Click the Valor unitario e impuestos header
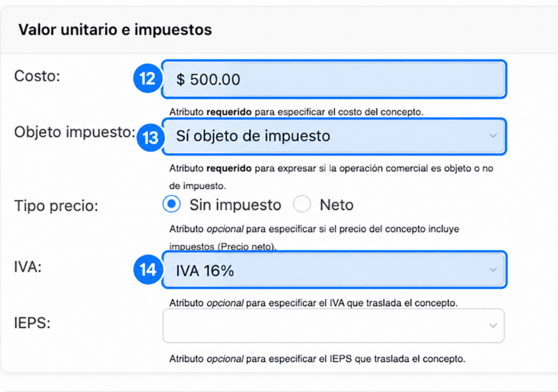 click(115, 29)
